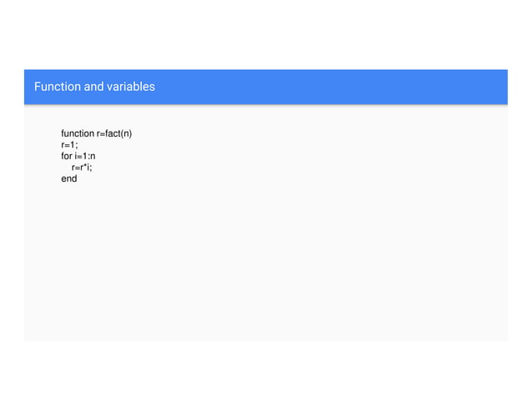Click the blank gray area below the code
The height and width of the screenshot is (411, 532).
click(266, 264)
